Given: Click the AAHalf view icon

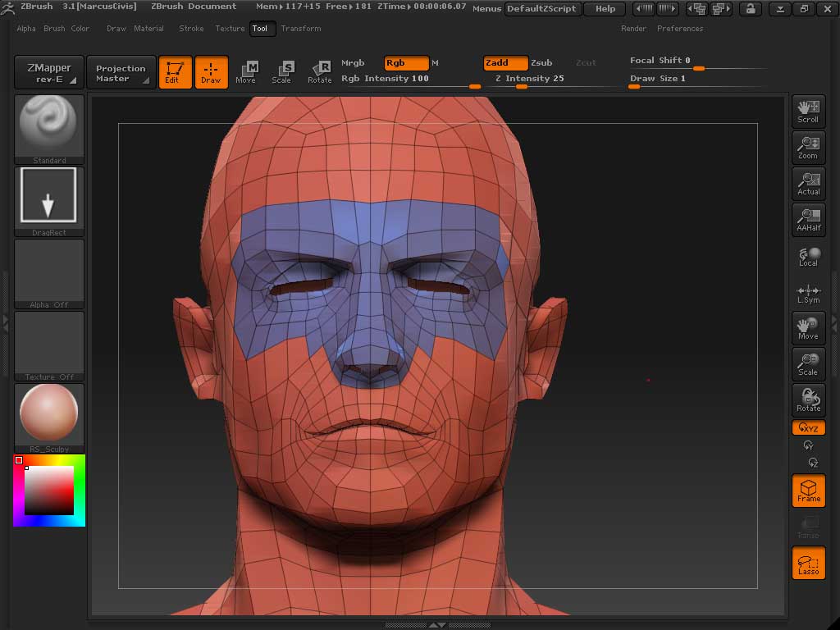Looking at the screenshot, I should [x=808, y=219].
